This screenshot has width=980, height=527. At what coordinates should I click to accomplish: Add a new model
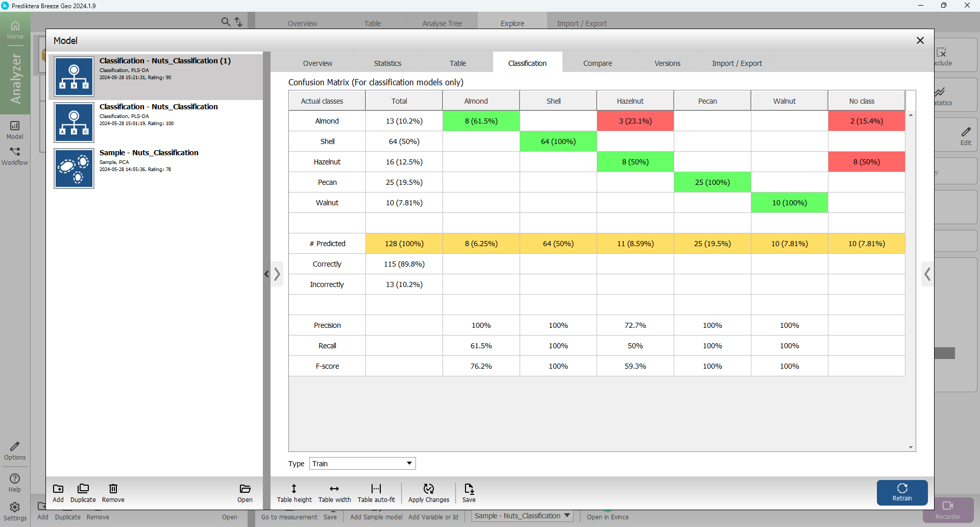pyautogui.click(x=58, y=493)
